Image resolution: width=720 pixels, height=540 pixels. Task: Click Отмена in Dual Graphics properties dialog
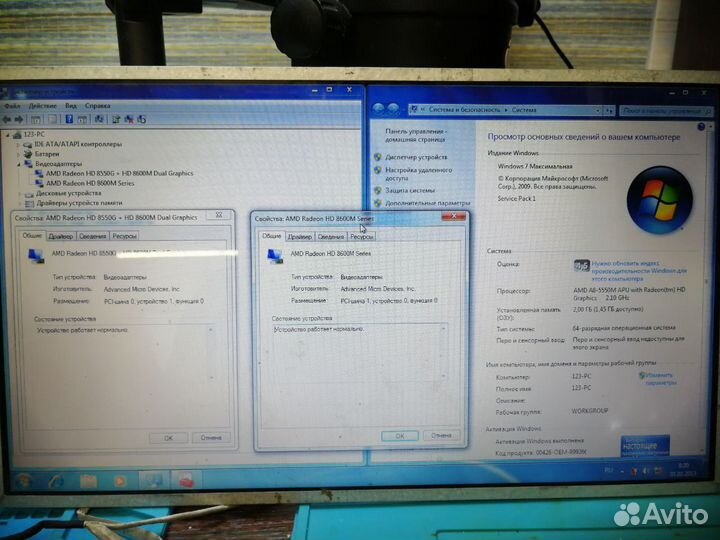click(211, 438)
